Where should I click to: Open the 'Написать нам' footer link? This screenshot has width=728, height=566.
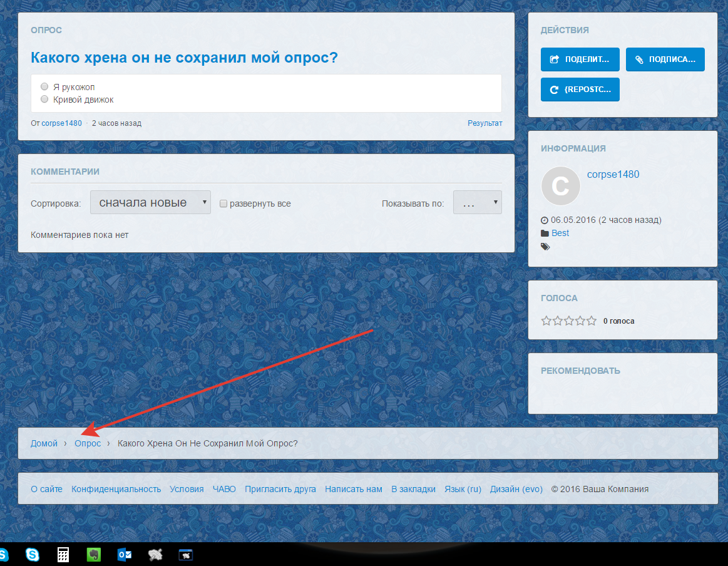click(x=354, y=489)
